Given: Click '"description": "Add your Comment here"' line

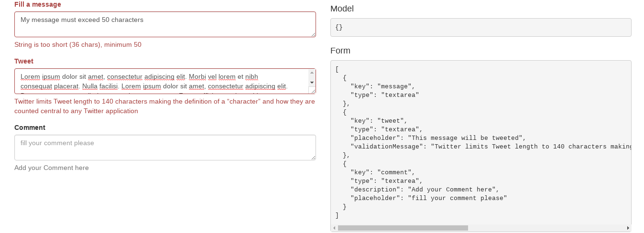Looking at the screenshot, I should 425,190.
